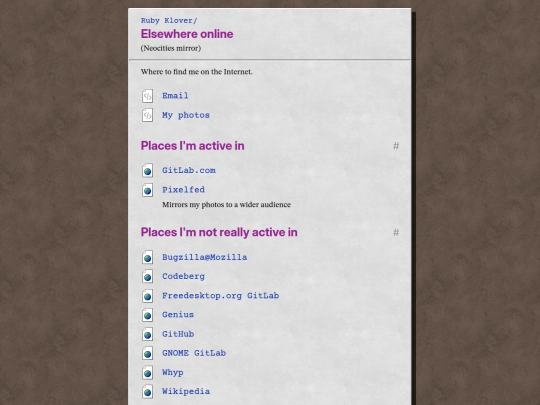
Task: Click the Where to find me on the Internet text
Action: point(197,72)
